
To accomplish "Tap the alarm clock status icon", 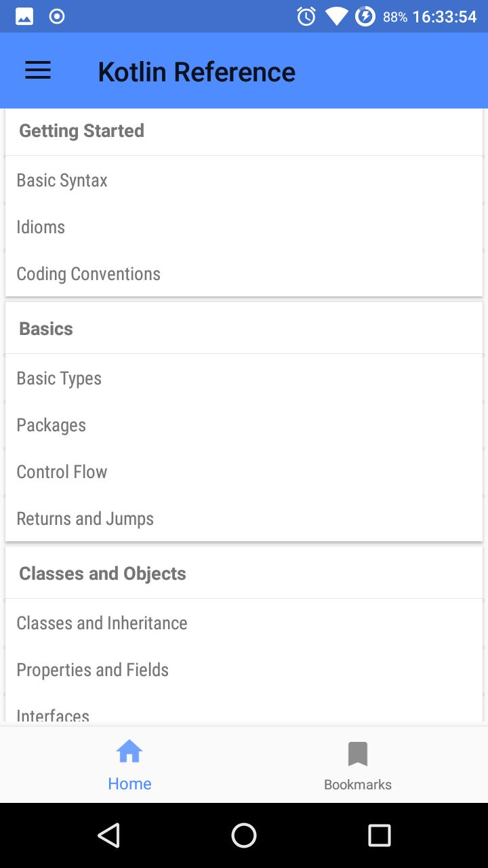I will tap(306, 16).
